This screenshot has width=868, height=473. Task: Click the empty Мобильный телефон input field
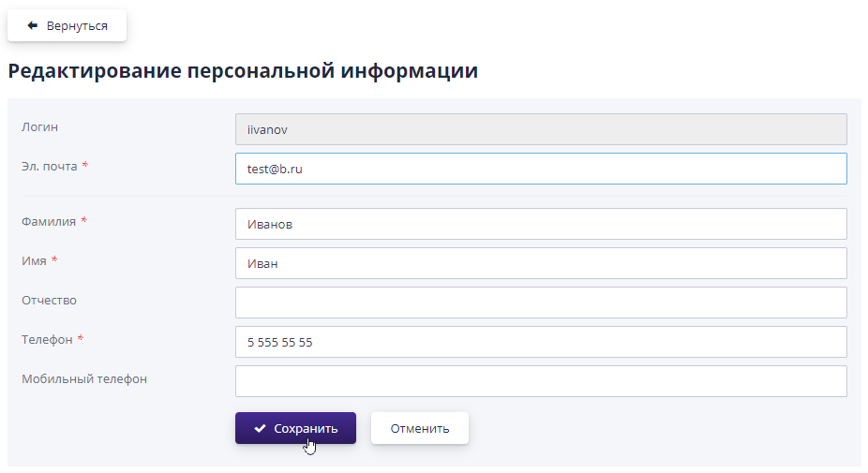point(541,381)
